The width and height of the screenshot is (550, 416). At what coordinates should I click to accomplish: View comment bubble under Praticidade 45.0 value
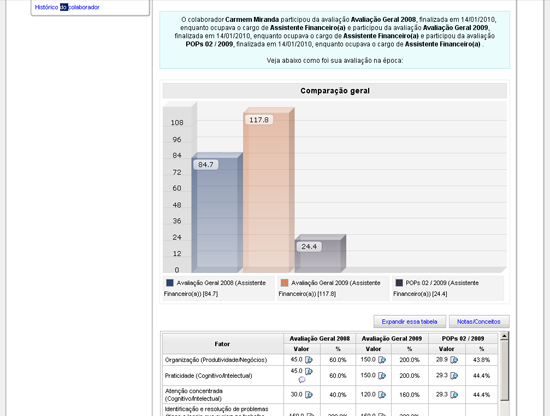pos(302,380)
